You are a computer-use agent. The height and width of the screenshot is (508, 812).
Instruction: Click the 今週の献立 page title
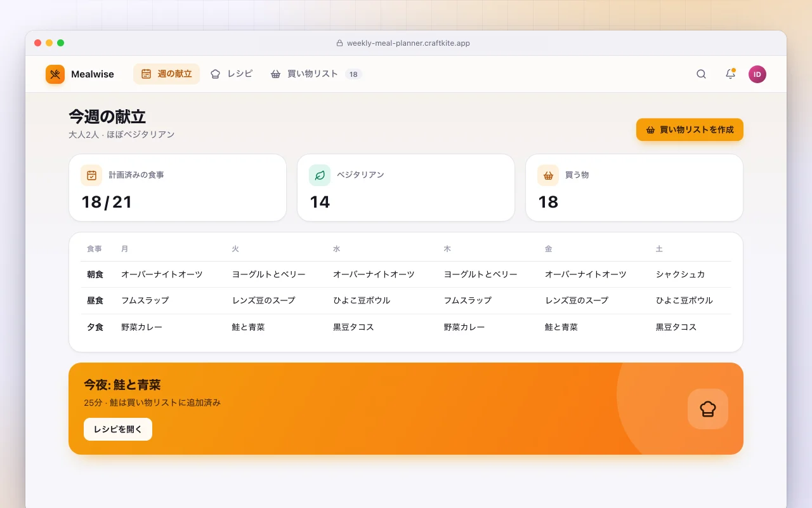tap(107, 117)
